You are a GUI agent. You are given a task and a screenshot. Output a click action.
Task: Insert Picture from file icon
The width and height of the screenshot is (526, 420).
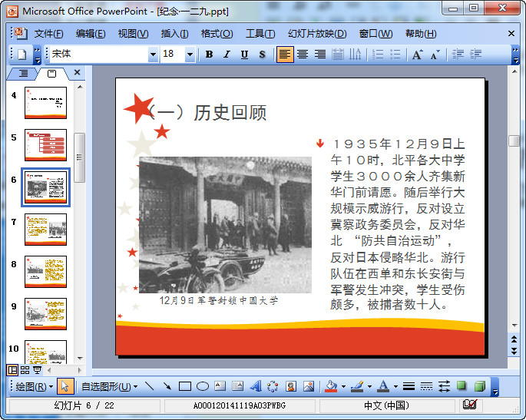tap(308, 386)
